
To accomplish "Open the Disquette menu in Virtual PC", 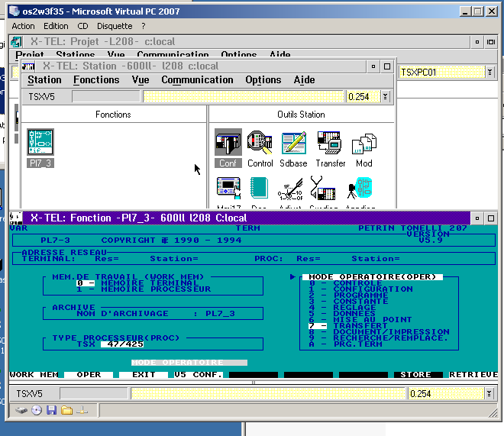I will pyautogui.click(x=115, y=26).
